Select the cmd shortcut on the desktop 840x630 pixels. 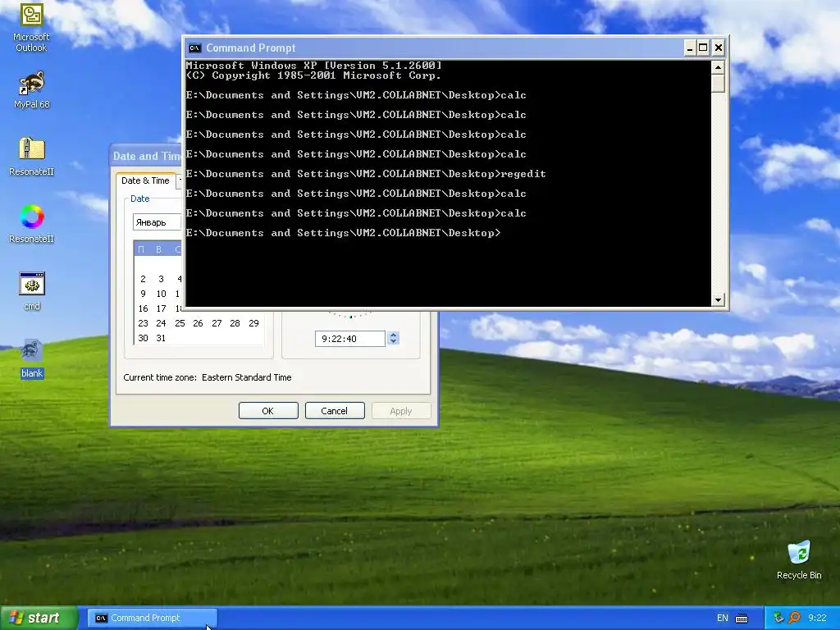pyautogui.click(x=32, y=291)
